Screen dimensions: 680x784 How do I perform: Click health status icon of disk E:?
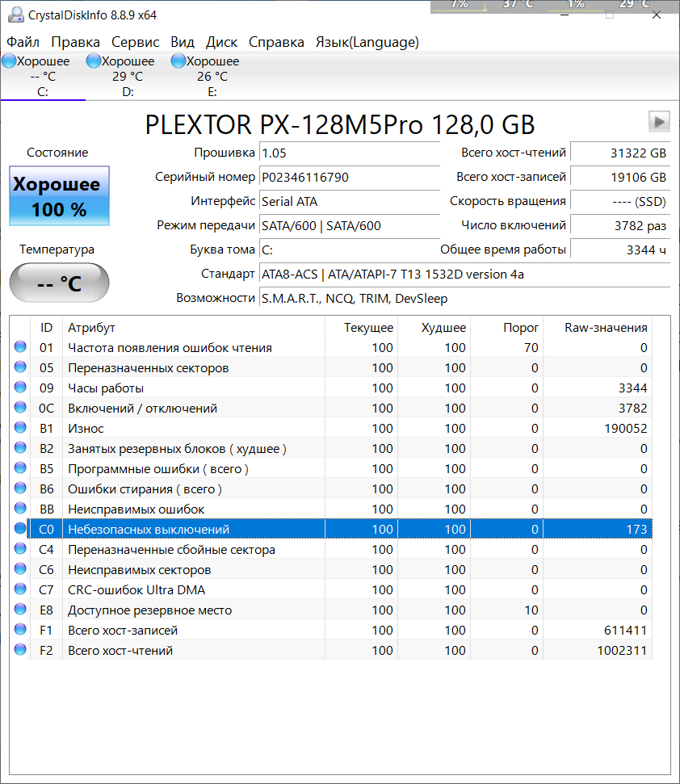coord(178,61)
